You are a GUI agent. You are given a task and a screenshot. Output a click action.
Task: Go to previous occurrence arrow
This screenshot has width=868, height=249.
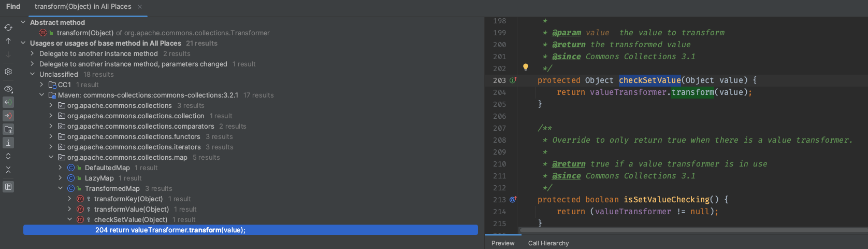coord(8,41)
